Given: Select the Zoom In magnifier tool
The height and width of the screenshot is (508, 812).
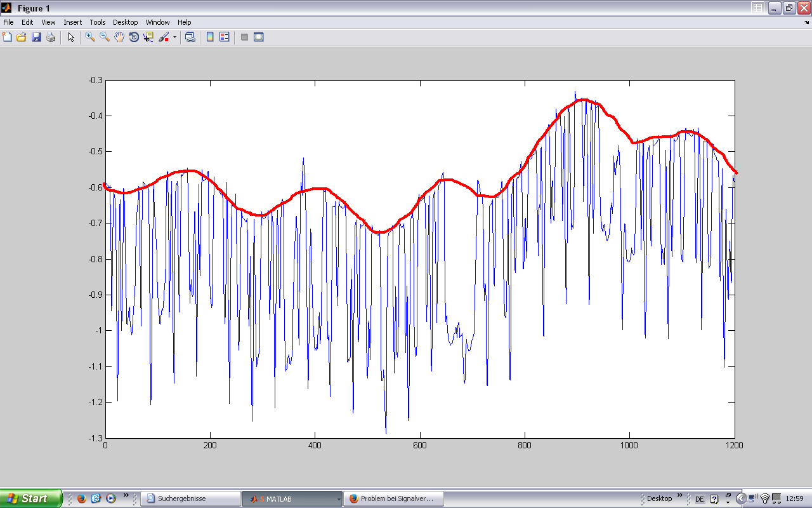Looking at the screenshot, I should coord(90,37).
